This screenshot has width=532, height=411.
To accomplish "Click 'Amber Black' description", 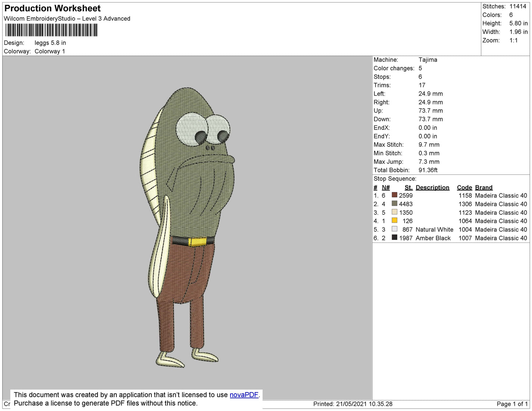I will (x=433, y=238).
